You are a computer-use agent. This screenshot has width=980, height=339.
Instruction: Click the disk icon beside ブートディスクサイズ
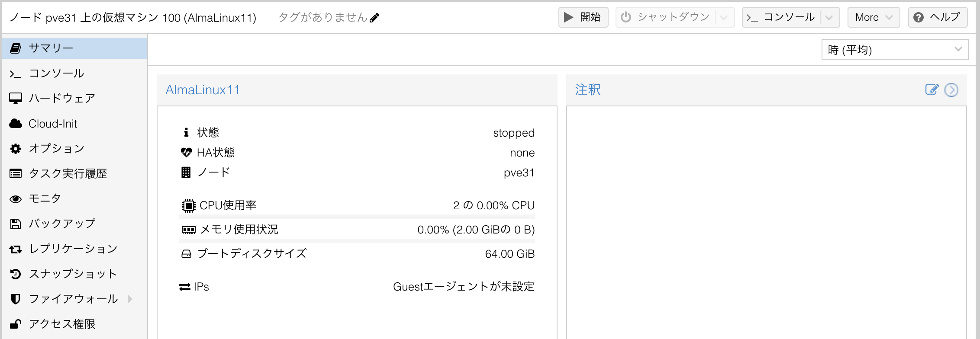[186, 254]
